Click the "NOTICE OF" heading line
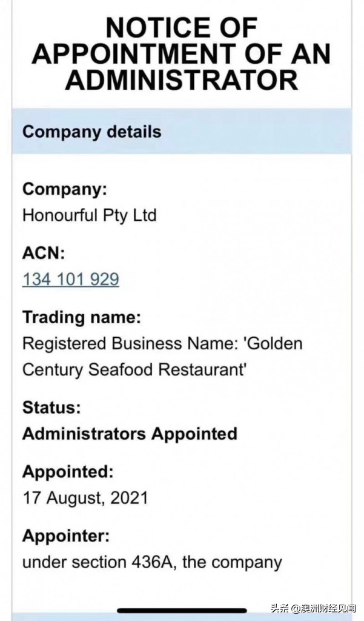 [x=182, y=27]
